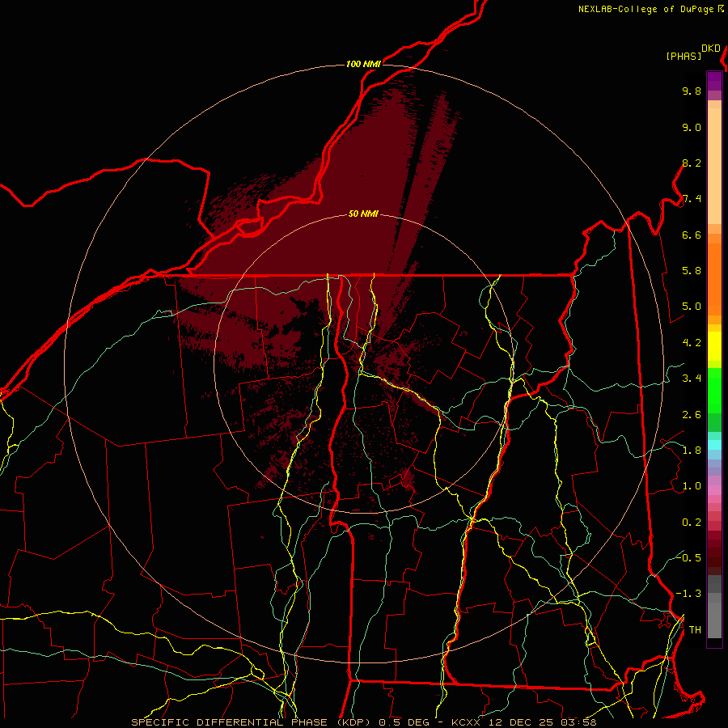Click the 4.2 legend value

tap(692, 343)
